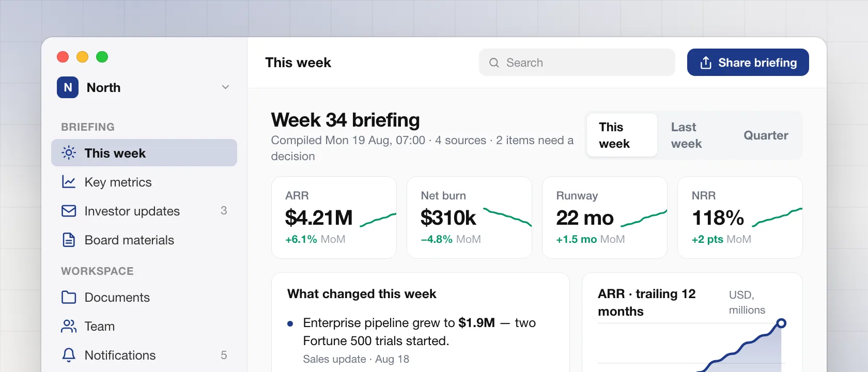Click the BRIEFING section header
Viewport: 868px width, 372px height.
[88, 127]
